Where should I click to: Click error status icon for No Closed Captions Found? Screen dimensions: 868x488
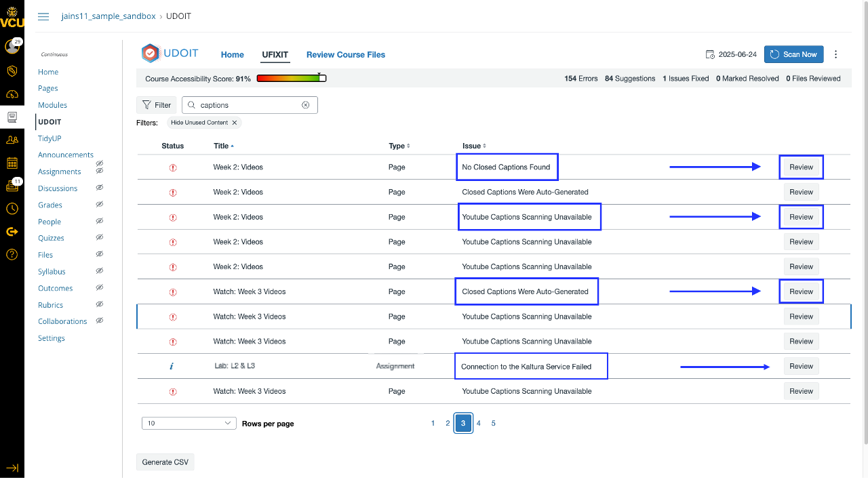[x=172, y=167]
